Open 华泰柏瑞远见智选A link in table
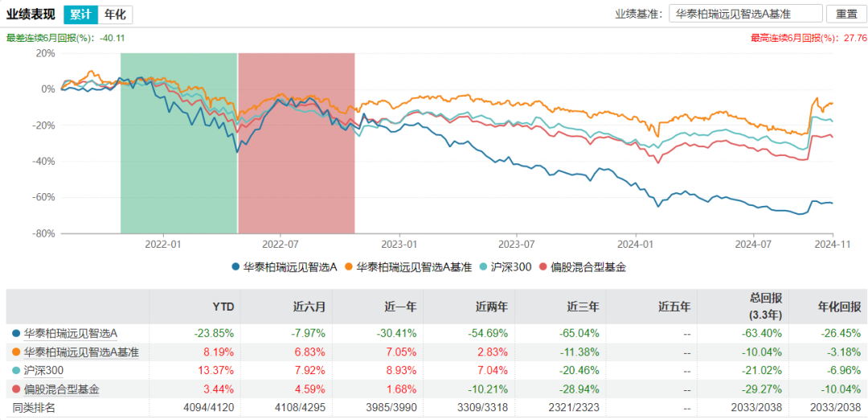868x420 pixels. (x=71, y=332)
